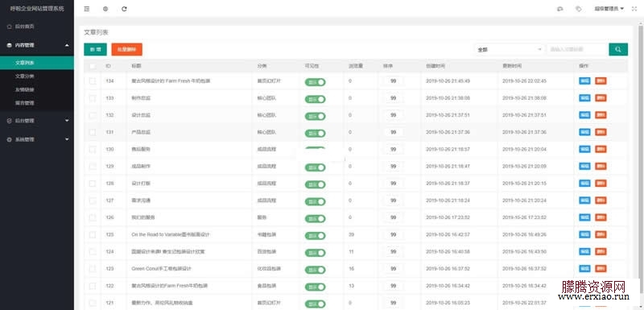Click the cloud icon left of the tag icon
644x310 pixels.
tap(559, 9)
